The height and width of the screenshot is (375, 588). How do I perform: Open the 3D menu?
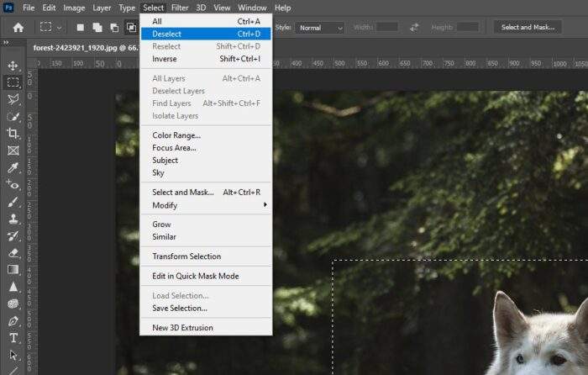pyautogui.click(x=201, y=8)
